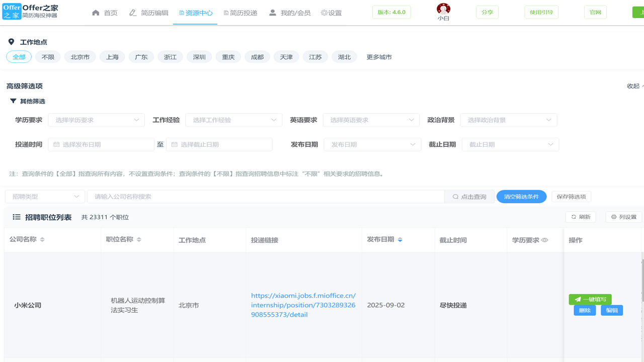Sort by 公司名称 column sort icon

[x=42, y=240]
